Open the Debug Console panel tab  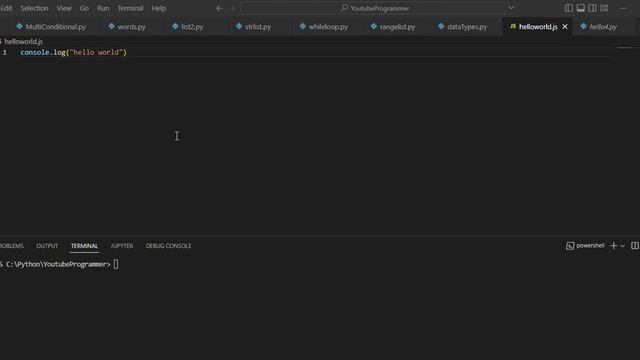(168, 246)
